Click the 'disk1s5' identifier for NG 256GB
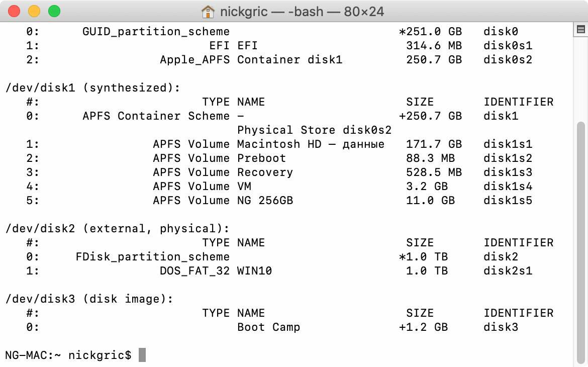Viewport: 588px width, 367px height. click(x=508, y=201)
